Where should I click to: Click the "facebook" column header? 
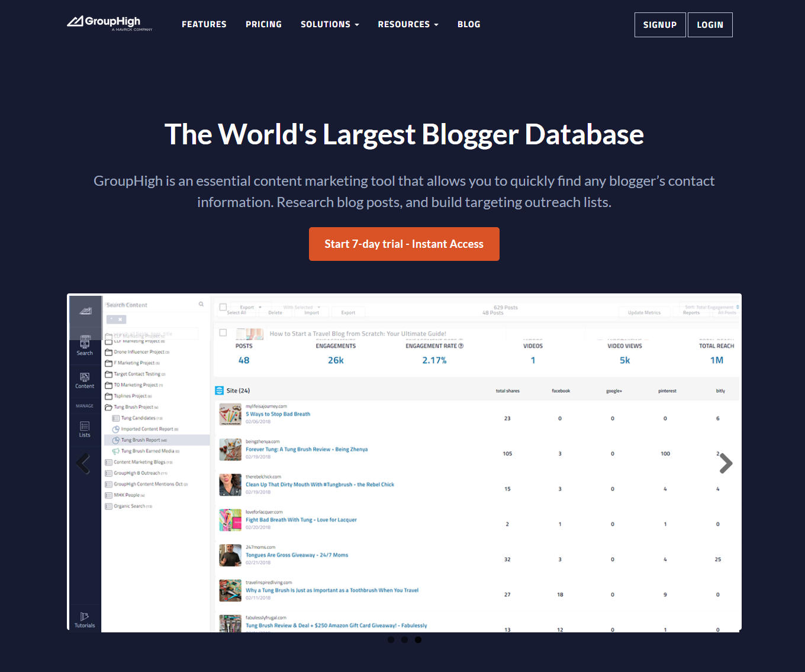(x=561, y=391)
